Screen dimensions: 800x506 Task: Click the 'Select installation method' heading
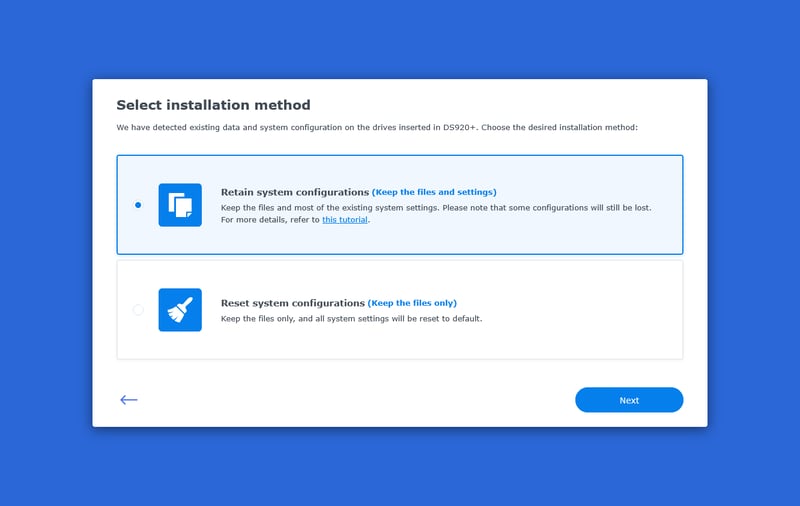click(213, 105)
